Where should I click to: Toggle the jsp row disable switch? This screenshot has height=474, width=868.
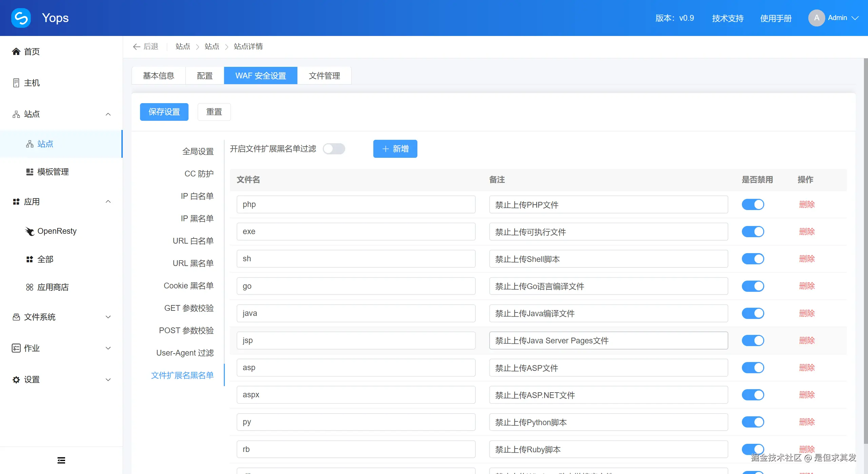pos(753,340)
